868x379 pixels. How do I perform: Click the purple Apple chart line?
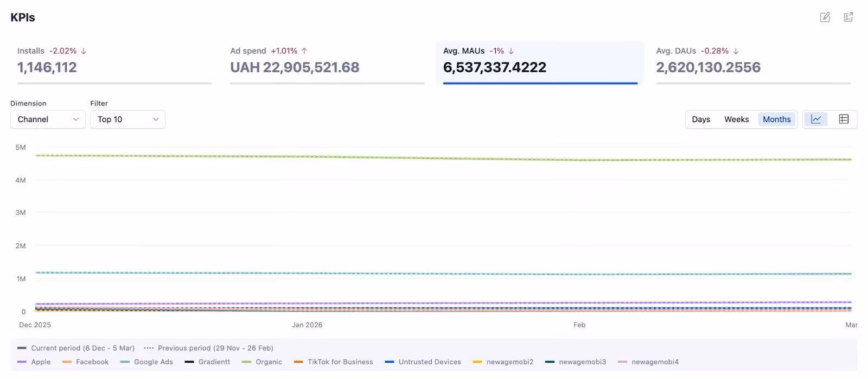pos(443,303)
